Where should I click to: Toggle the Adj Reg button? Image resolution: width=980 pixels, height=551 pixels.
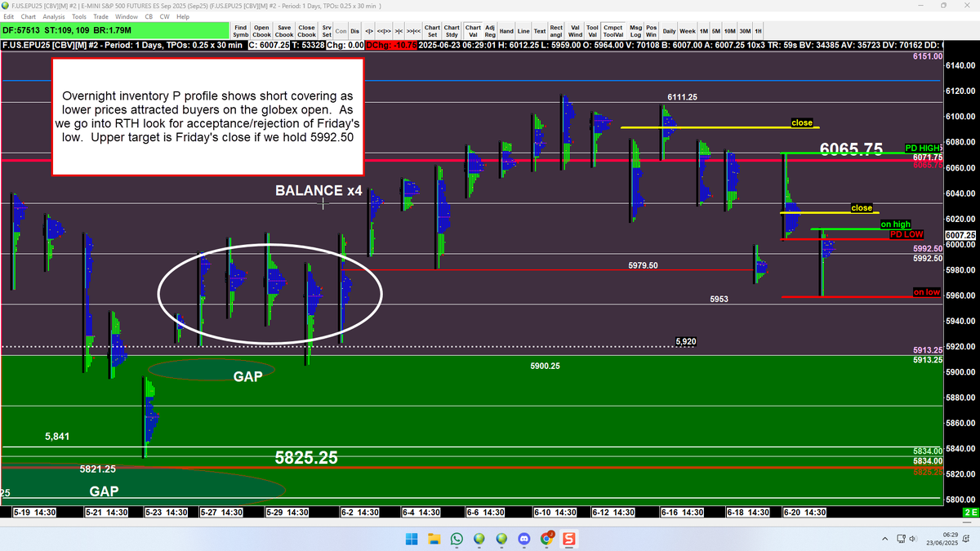point(490,31)
